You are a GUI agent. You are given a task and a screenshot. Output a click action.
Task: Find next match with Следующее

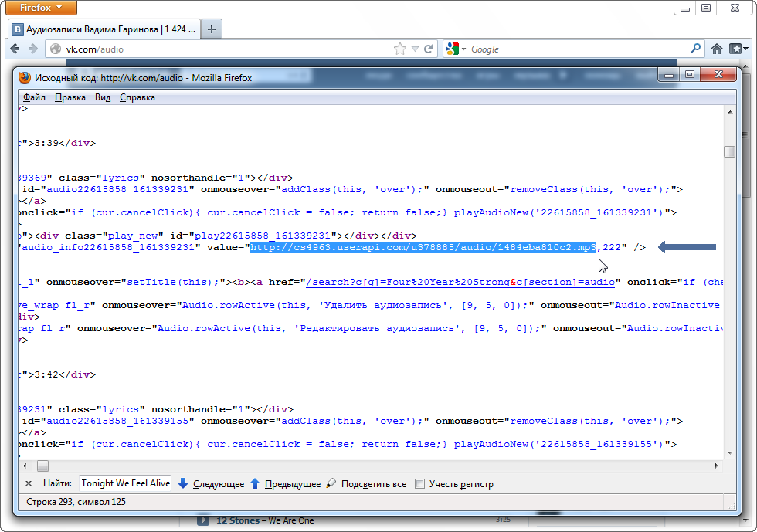point(211,484)
